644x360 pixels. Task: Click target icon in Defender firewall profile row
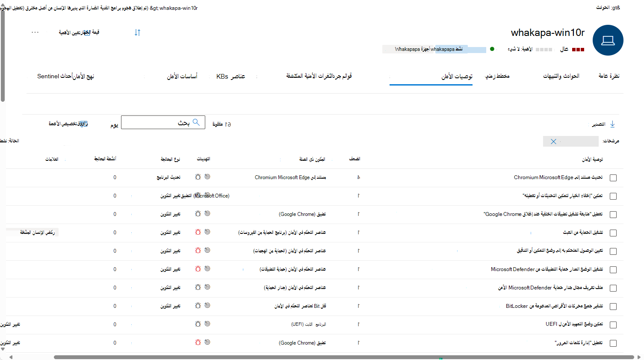pos(207,287)
